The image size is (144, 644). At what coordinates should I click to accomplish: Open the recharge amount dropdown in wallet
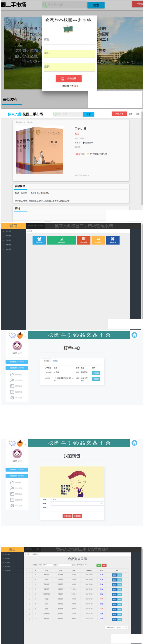pos(77,503)
